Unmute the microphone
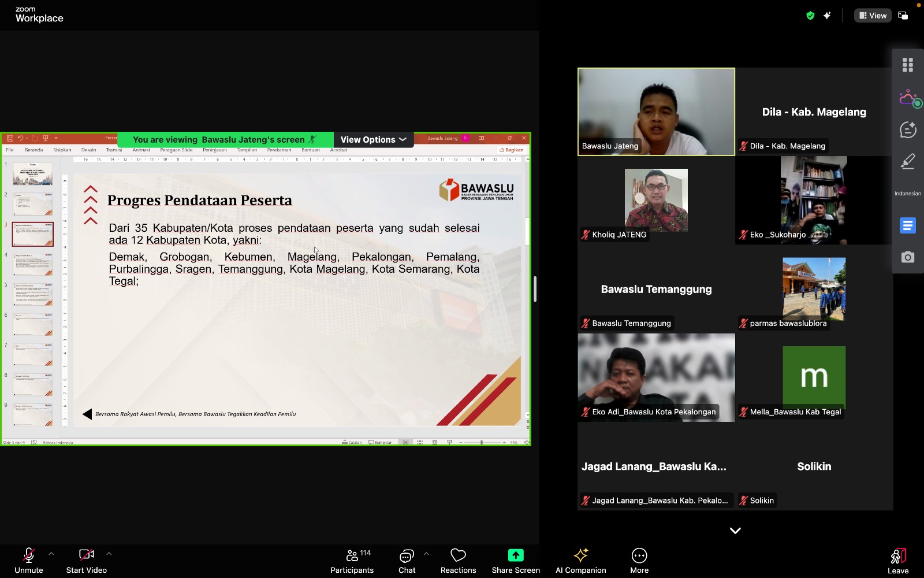Viewport: 924px width, 578px height. [29, 561]
